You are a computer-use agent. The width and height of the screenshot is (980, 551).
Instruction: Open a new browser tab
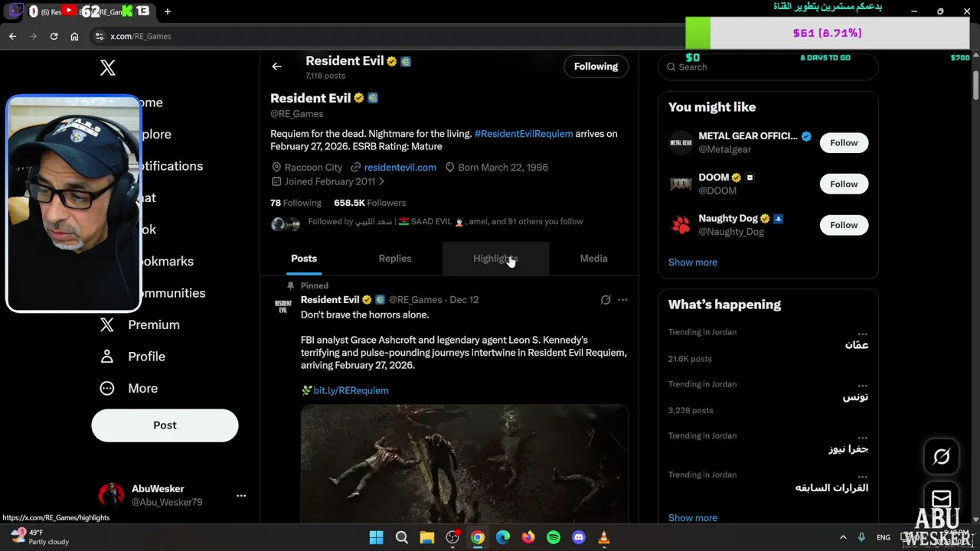(168, 11)
